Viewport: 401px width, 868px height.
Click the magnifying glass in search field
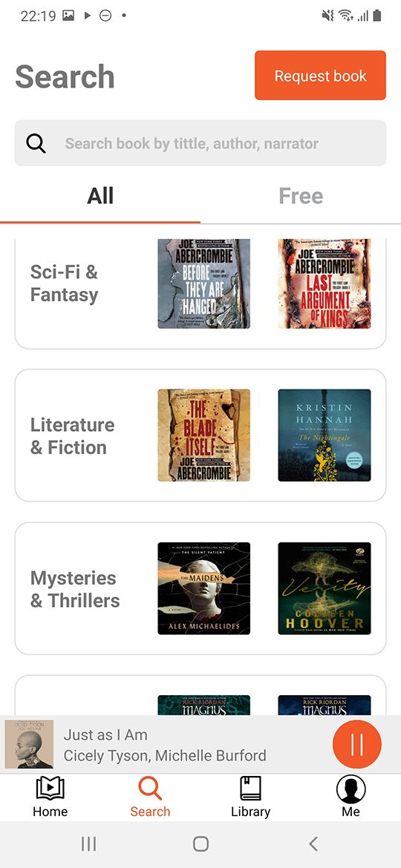(x=36, y=143)
